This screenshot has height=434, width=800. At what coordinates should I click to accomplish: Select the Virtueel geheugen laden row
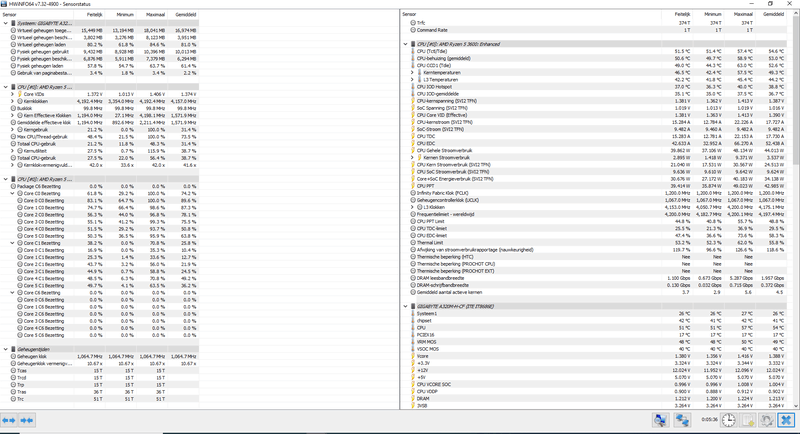[x=99, y=44]
